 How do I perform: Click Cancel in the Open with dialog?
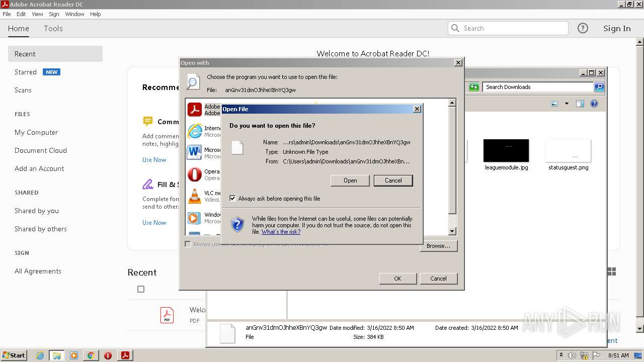[x=438, y=279]
